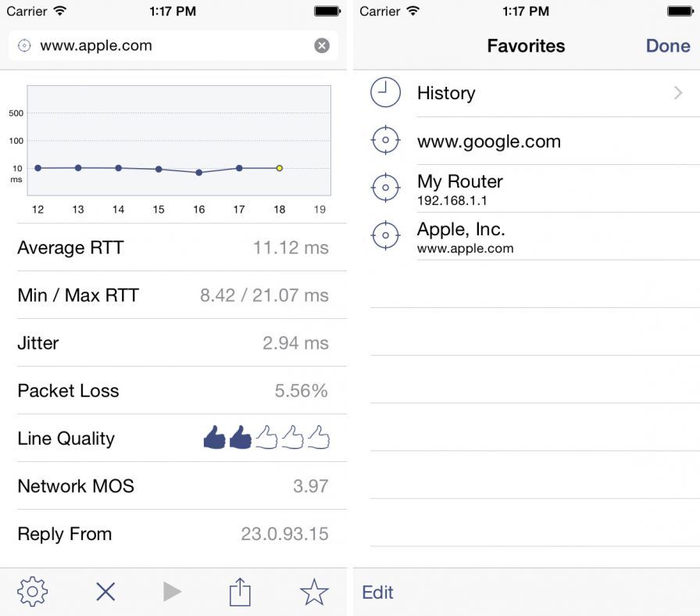Screen dimensions: 700x616
Task: Tap the Edit button in Favorites
Action: pyautogui.click(x=378, y=593)
